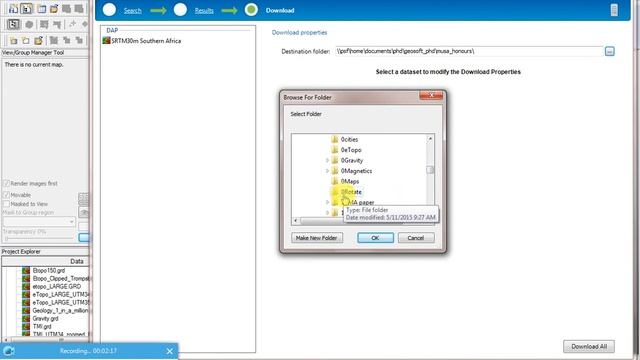Select the 0eTopo folder
640x360 pixels.
[351, 150]
